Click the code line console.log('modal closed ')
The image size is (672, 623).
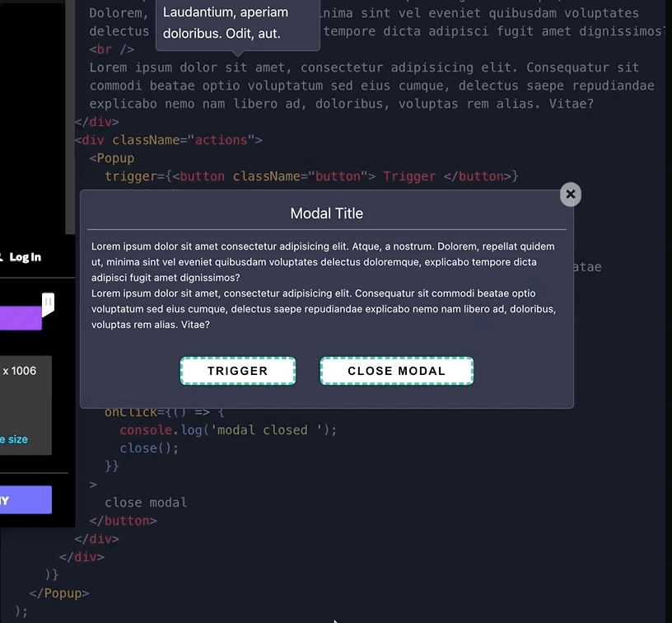[228, 430]
